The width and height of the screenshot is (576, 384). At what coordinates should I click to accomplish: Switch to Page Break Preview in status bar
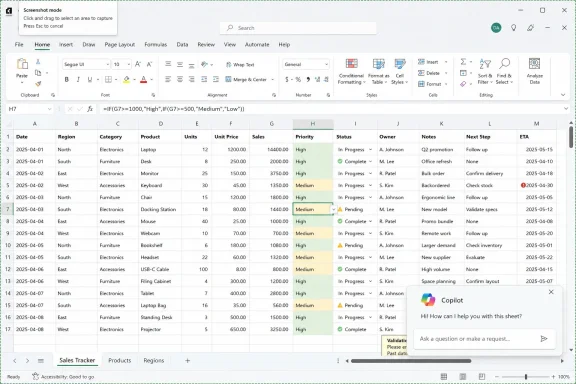(482, 377)
